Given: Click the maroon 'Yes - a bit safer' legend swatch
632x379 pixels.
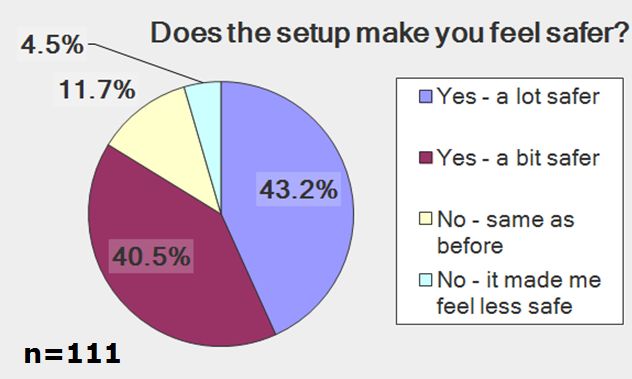Looking at the screenshot, I should (425, 158).
